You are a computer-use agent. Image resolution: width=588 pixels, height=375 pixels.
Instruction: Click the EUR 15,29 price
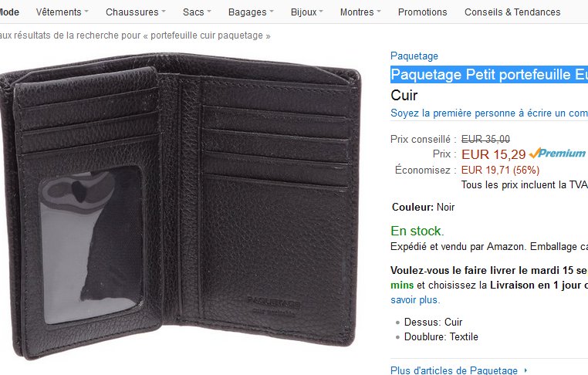click(494, 154)
